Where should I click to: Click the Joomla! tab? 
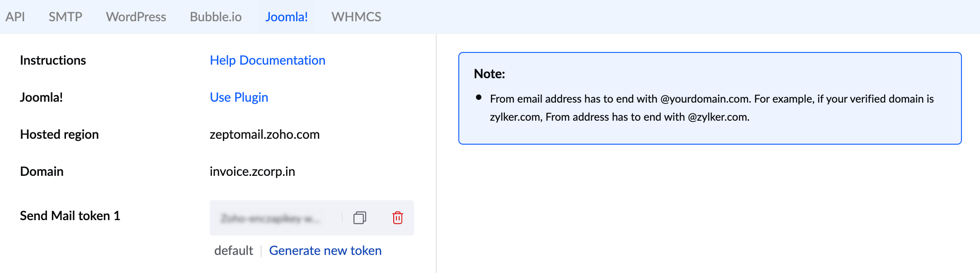point(286,17)
